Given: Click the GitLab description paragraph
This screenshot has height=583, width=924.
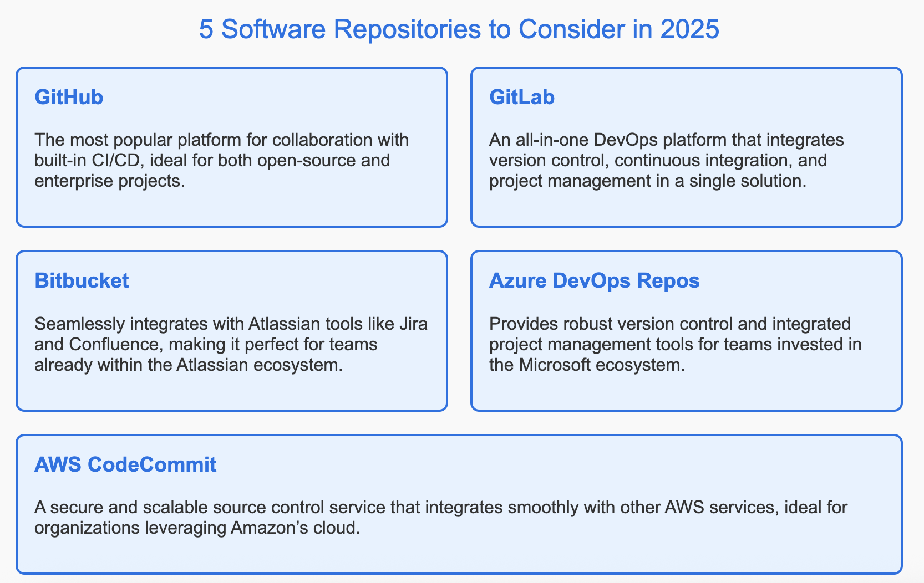Looking at the screenshot, I should pos(666,160).
